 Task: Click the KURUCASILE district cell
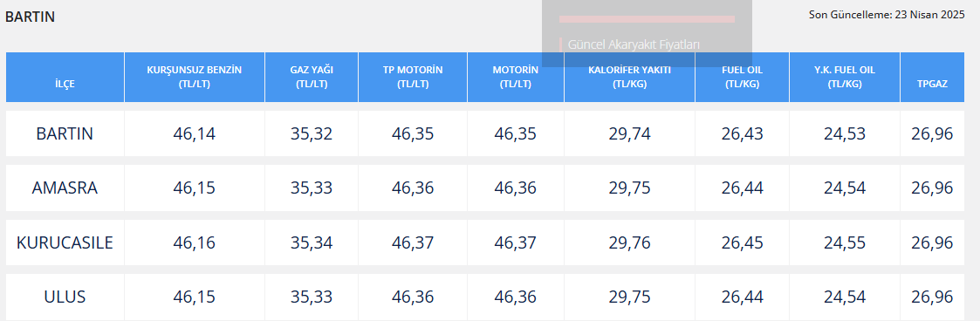[x=65, y=242]
